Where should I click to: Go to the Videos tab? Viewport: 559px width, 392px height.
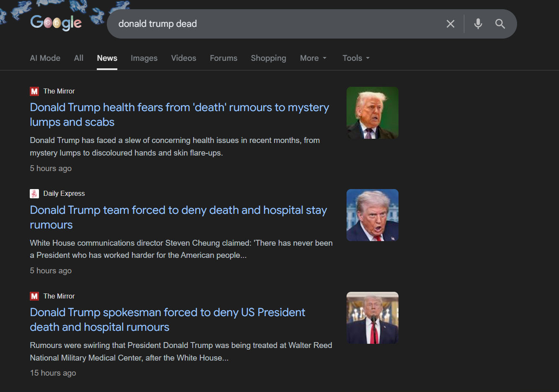184,58
